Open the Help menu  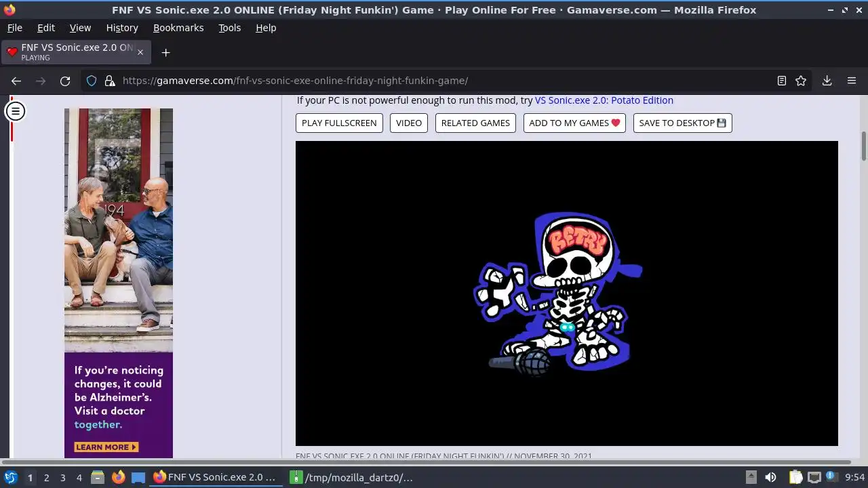pyautogui.click(x=266, y=28)
